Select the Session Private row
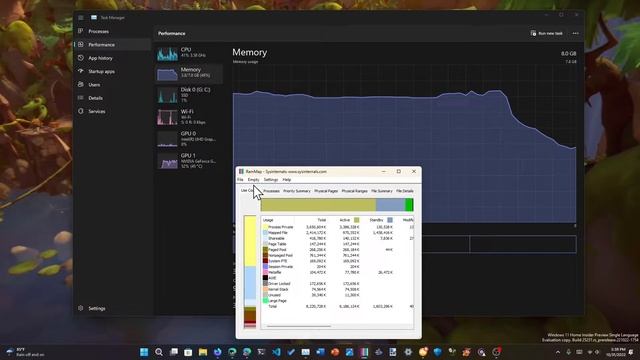 (x=338, y=267)
